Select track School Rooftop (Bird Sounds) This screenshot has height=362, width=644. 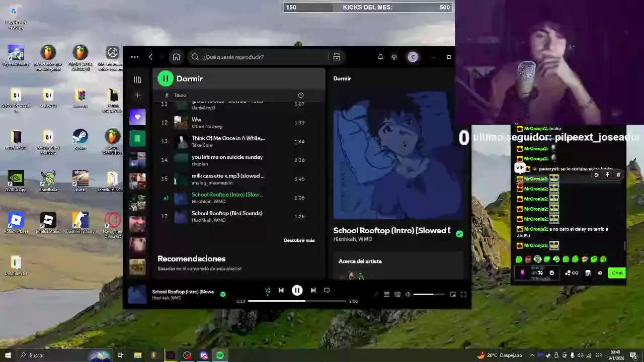click(x=239, y=216)
